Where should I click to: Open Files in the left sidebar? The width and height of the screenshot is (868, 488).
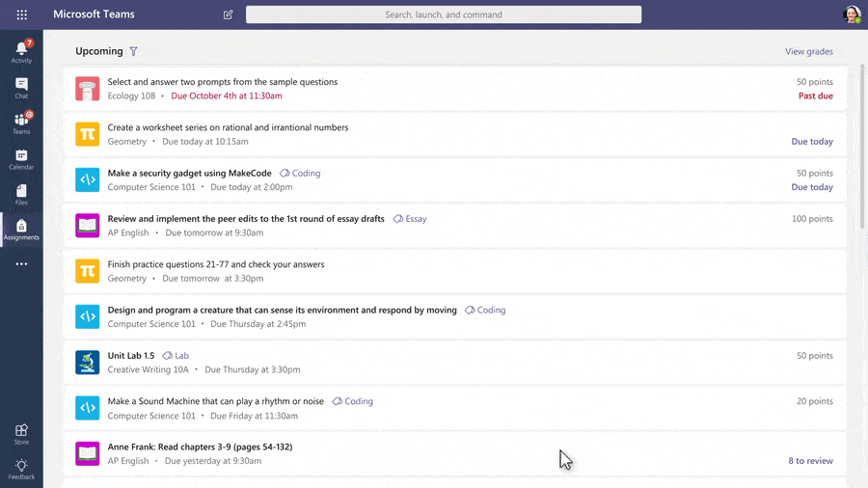coord(21,194)
